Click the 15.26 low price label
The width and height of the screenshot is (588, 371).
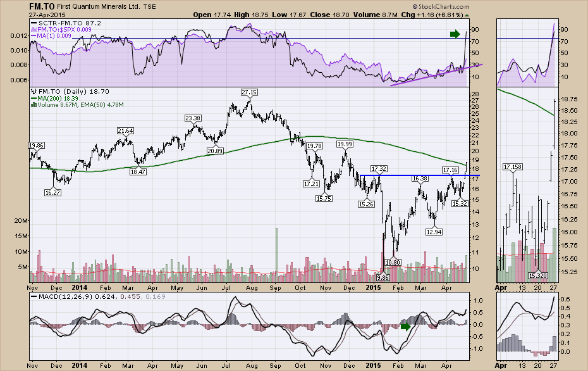[x=366, y=204]
